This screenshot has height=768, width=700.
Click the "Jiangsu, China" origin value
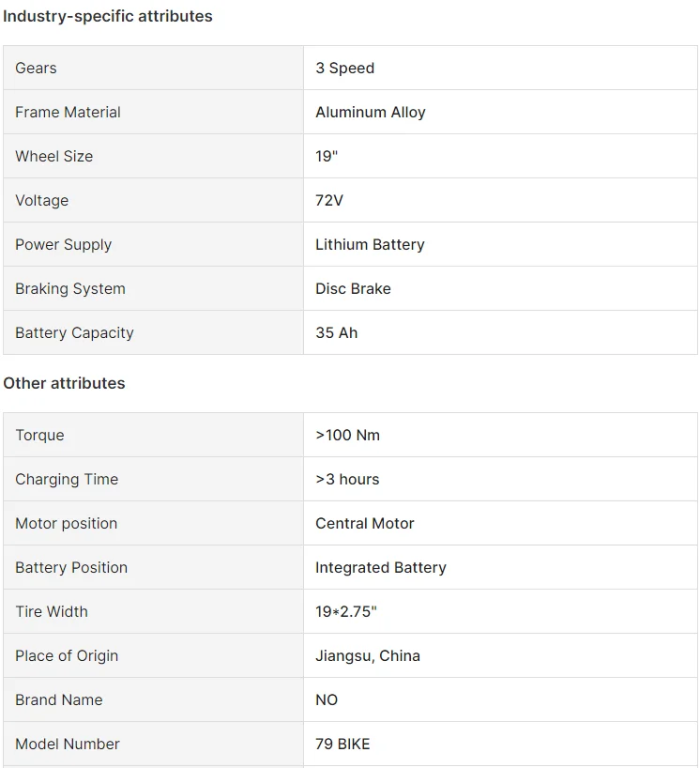click(x=367, y=656)
